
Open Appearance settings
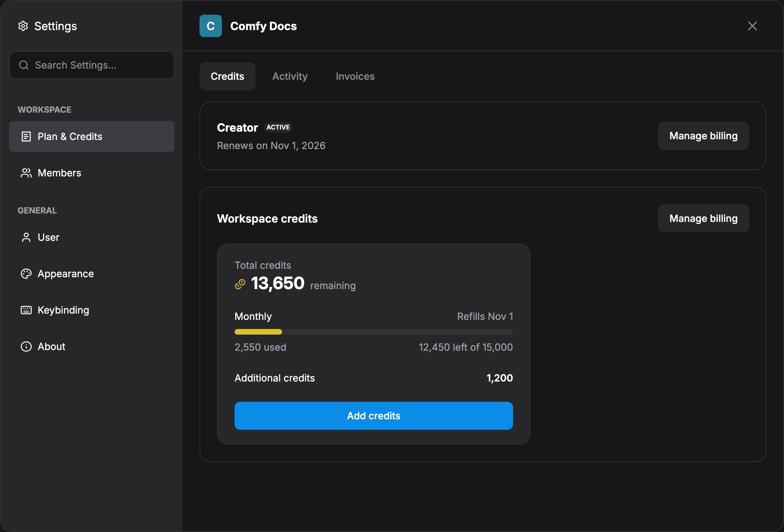tap(92, 274)
